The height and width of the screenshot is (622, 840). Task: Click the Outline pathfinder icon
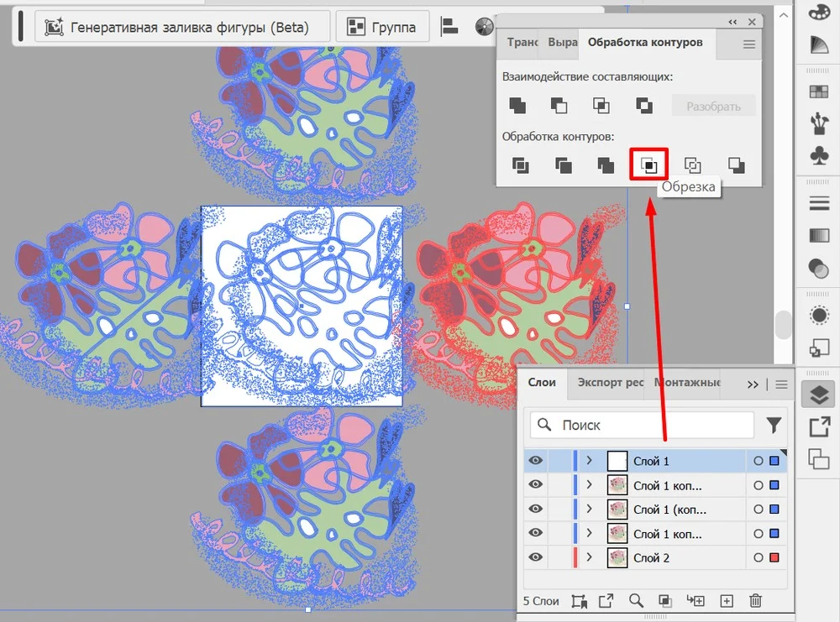click(x=693, y=165)
